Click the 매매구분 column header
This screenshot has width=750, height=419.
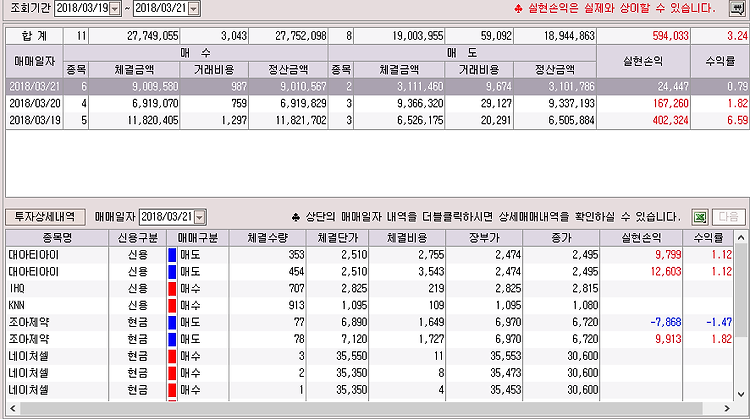coord(198,238)
